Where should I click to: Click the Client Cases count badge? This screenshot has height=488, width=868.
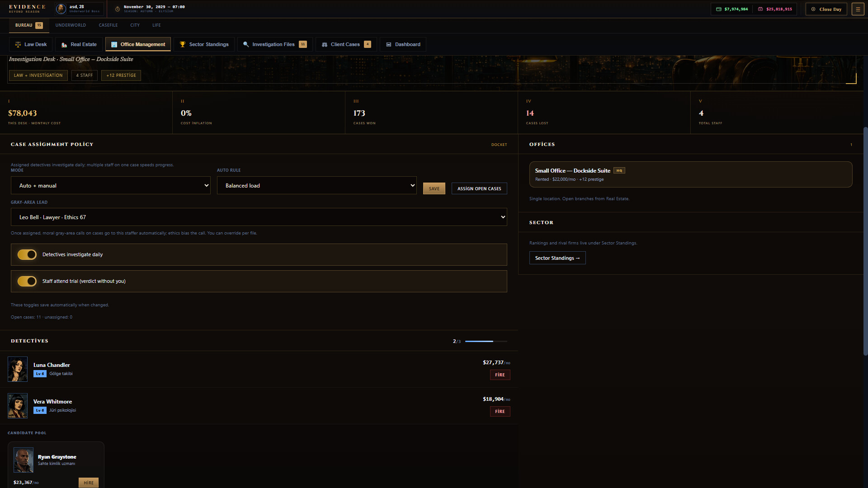click(x=368, y=44)
